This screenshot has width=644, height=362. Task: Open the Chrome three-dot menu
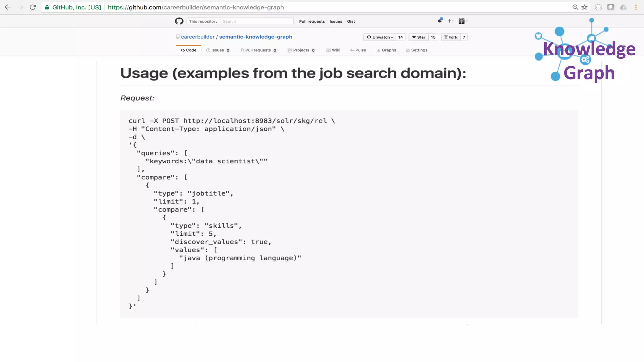click(x=636, y=7)
